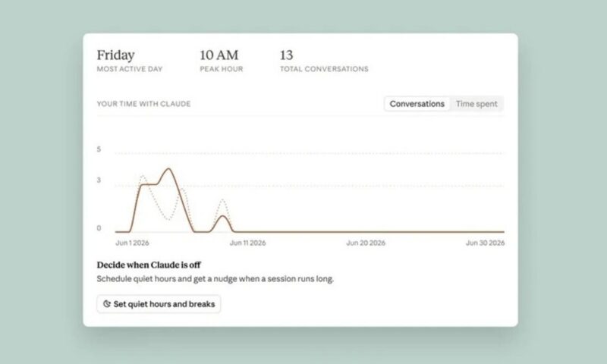Click the small solid-line peak before Jun 11

click(222, 216)
